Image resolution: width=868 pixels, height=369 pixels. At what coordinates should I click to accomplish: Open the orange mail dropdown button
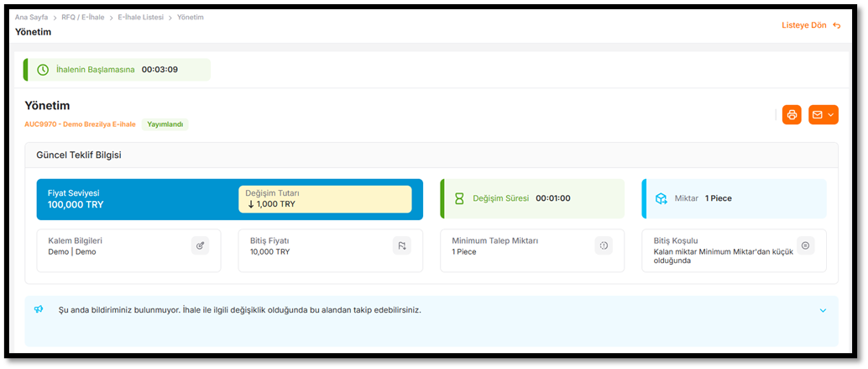click(x=823, y=115)
